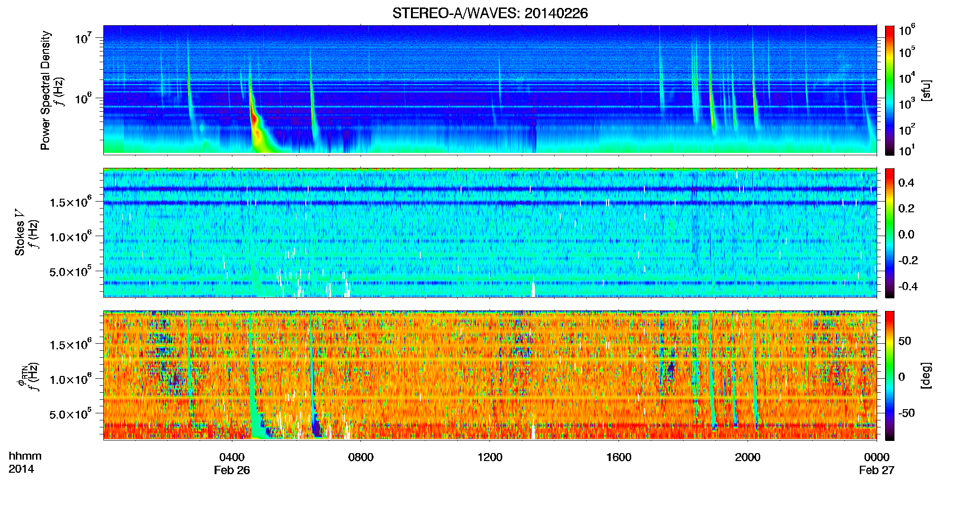980x505 pixels.
Task: Click the plot title STEREO-A/WAVES: 20140226
Action: 490,13
